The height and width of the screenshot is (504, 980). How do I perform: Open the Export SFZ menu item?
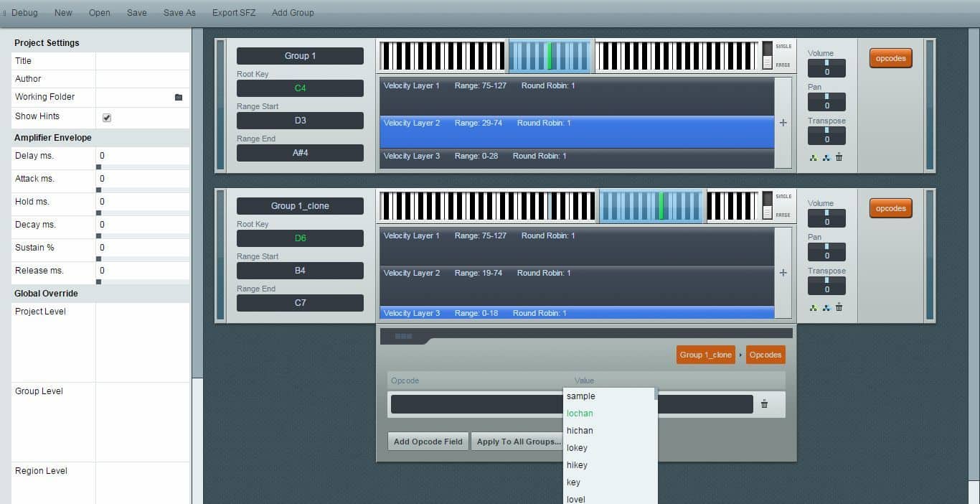pyautogui.click(x=234, y=13)
